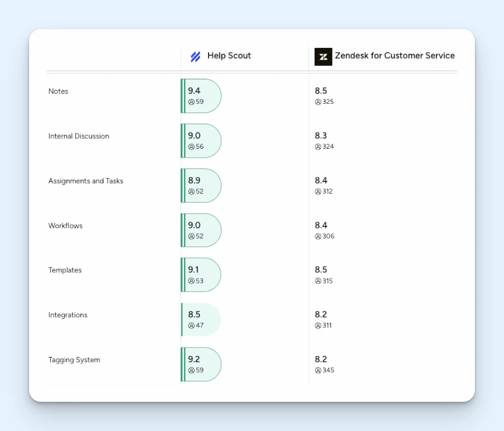Click the Zendesk logo icon

coord(323,57)
